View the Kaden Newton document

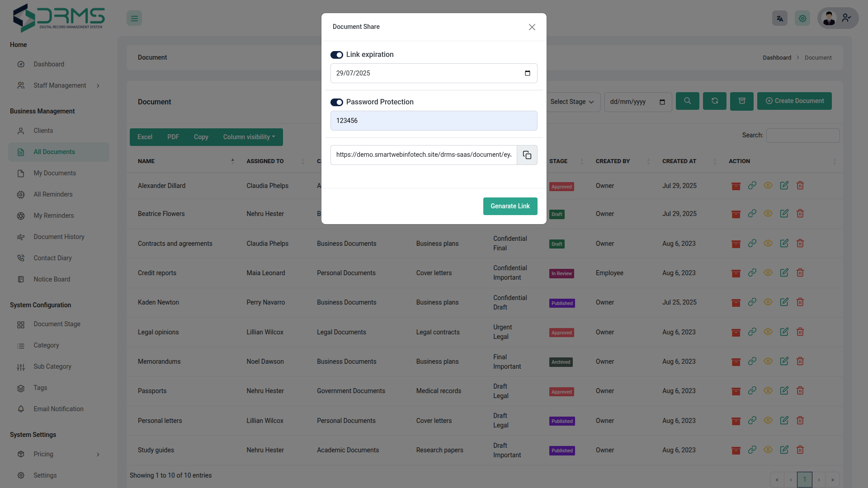pyautogui.click(x=768, y=302)
